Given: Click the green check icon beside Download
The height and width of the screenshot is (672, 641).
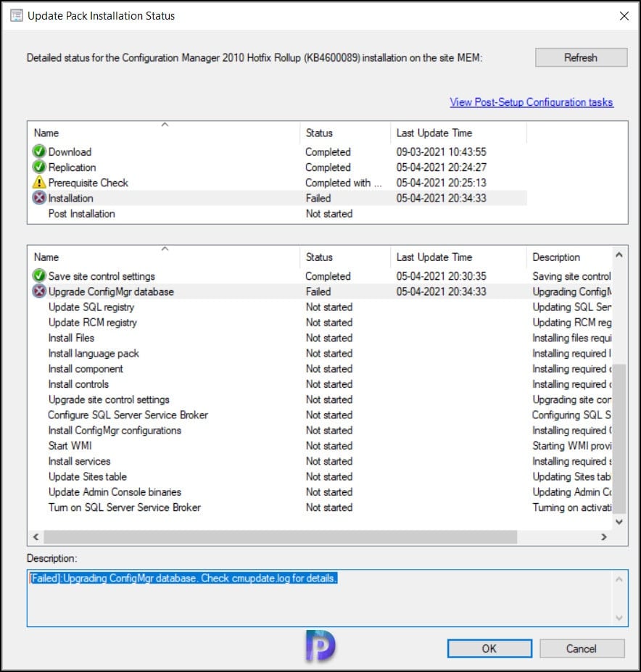Looking at the screenshot, I should coord(39,152).
